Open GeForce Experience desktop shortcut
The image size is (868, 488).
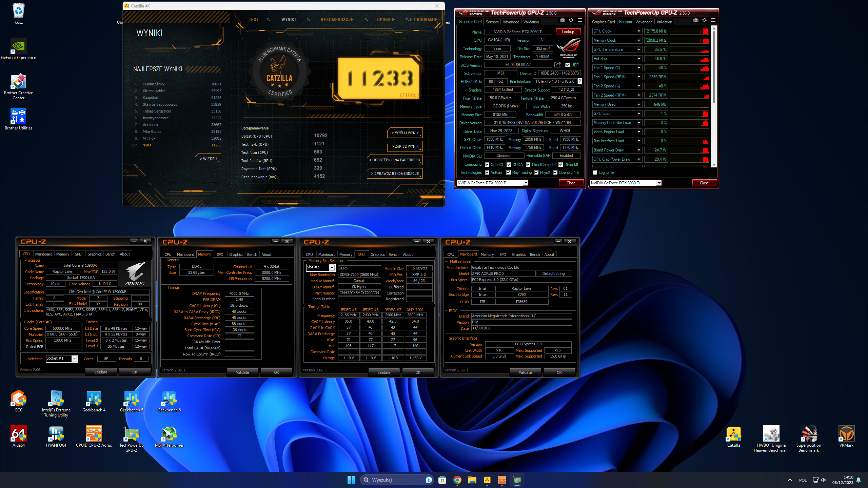coord(18,49)
